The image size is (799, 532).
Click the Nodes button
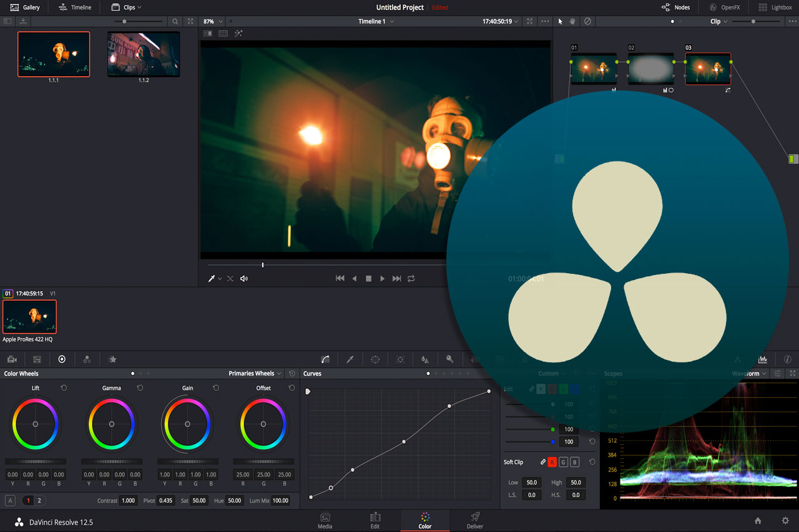[x=675, y=7]
